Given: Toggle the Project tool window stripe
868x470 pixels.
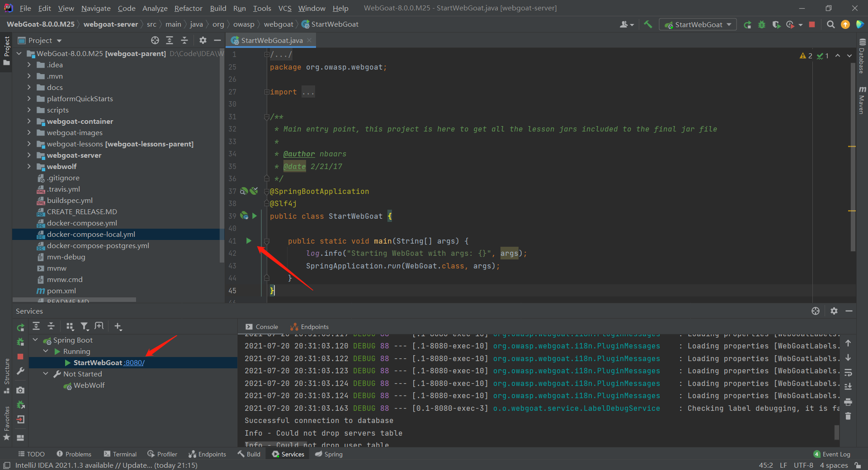Looking at the screenshot, I should pos(6,51).
